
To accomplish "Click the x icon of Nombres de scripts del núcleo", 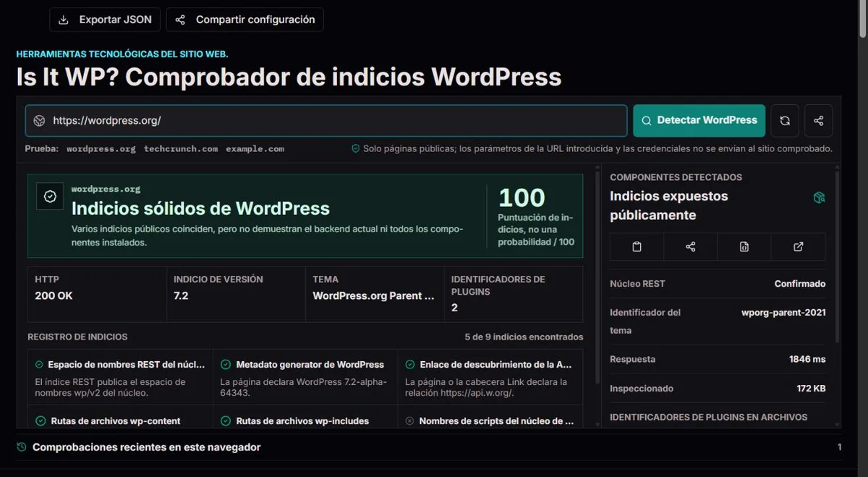I will click(410, 421).
